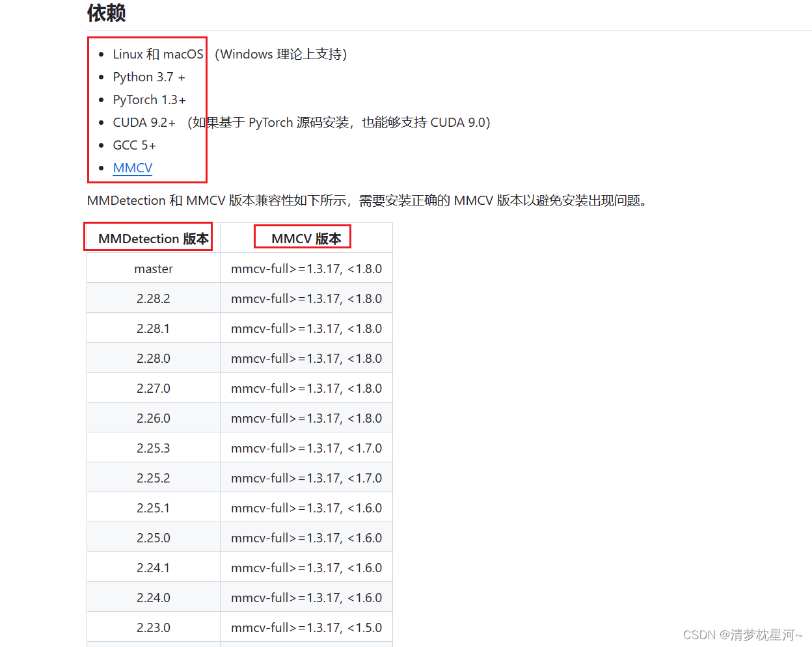Viewport: 812px width, 647px height.
Task: Select the text Linux 和 macOS
Action: point(158,54)
